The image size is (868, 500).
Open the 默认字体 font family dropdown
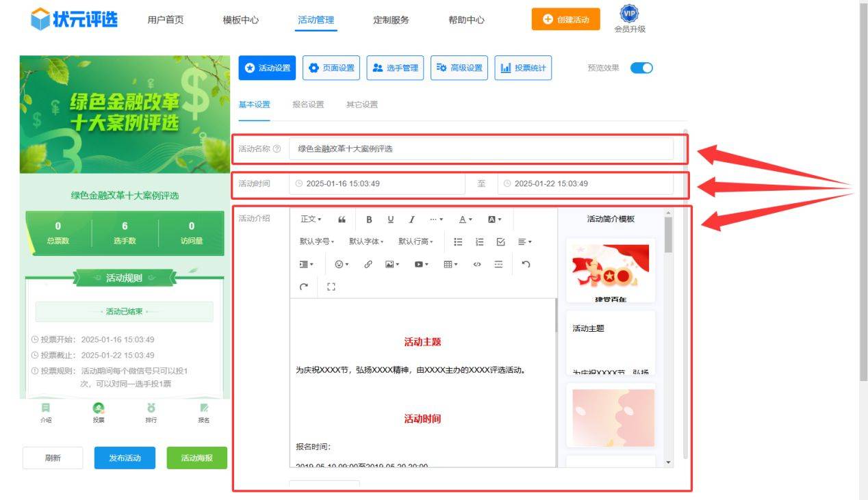[x=366, y=241]
